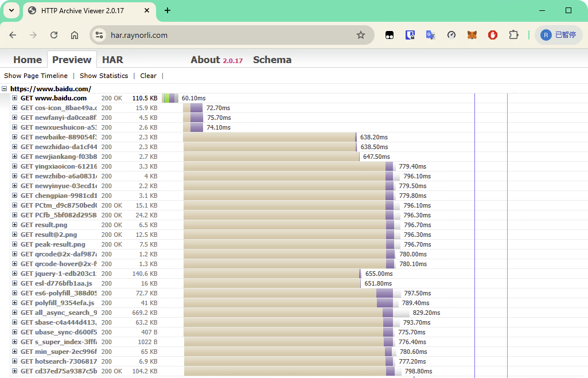Select the HTTP Archive Viewer browser tab
Viewport: 588px width, 378px height.
click(x=89, y=10)
